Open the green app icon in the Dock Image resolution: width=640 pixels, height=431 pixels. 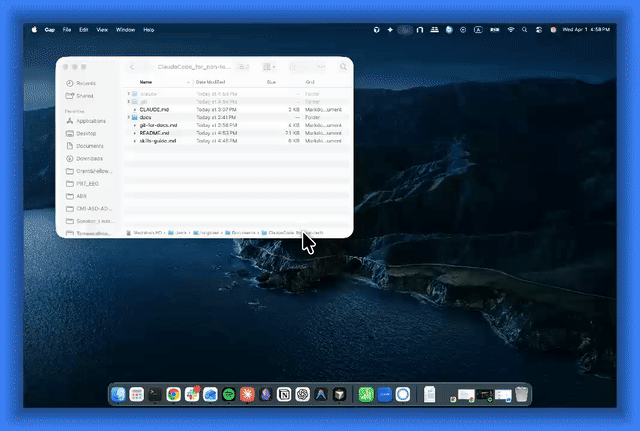[366, 394]
